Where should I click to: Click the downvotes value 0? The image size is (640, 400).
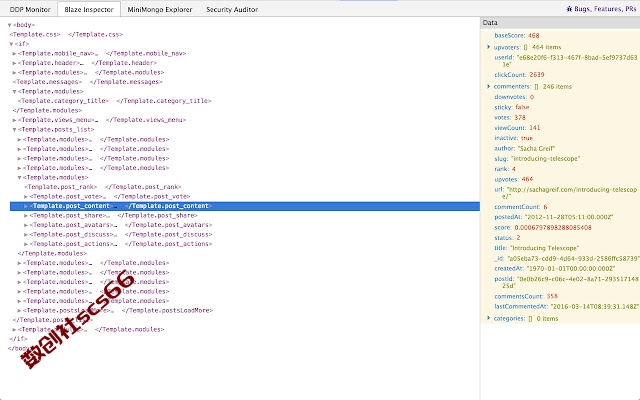532,97
